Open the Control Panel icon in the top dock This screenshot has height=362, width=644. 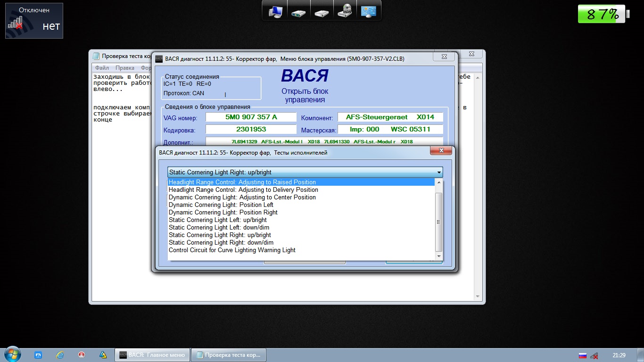[368, 11]
